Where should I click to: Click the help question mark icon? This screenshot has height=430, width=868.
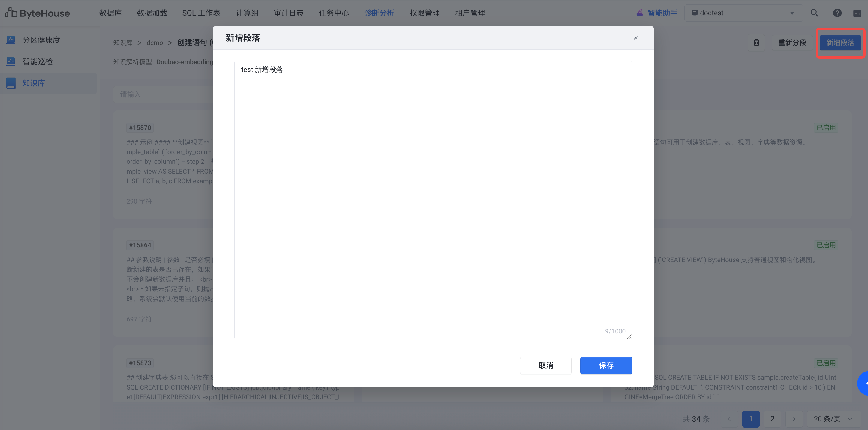pos(837,13)
